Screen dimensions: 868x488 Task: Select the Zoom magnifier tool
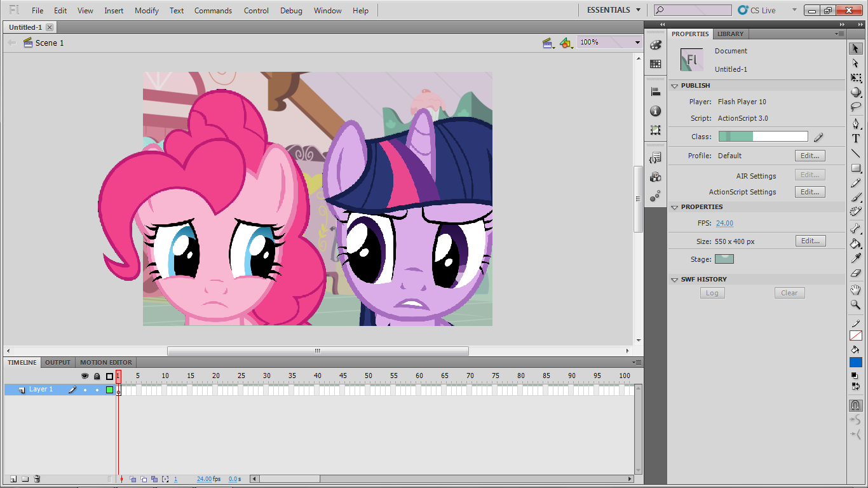856,305
